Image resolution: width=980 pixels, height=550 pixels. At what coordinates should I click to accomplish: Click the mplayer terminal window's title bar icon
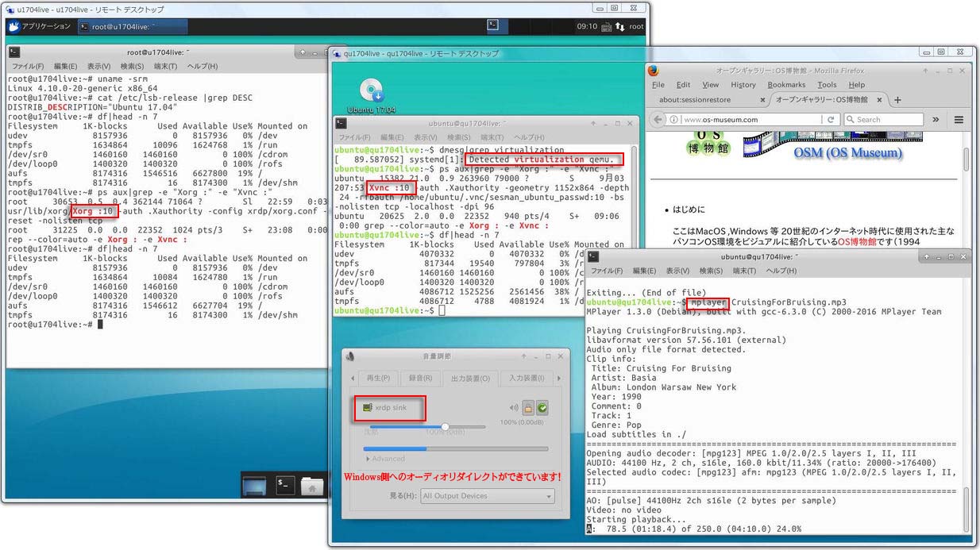click(x=593, y=256)
